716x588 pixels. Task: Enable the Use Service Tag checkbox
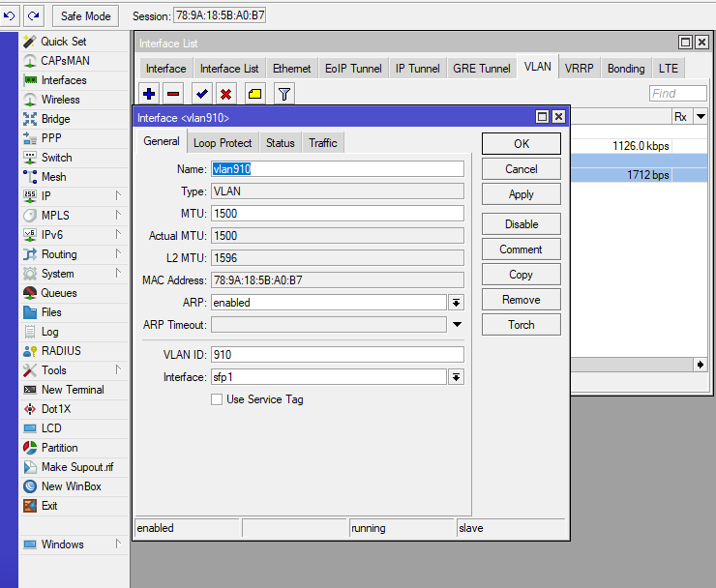217,399
